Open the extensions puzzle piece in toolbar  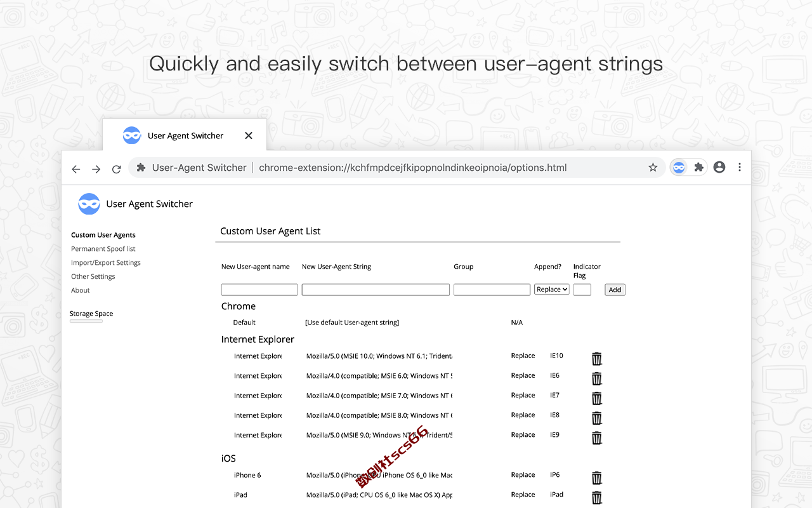699,168
